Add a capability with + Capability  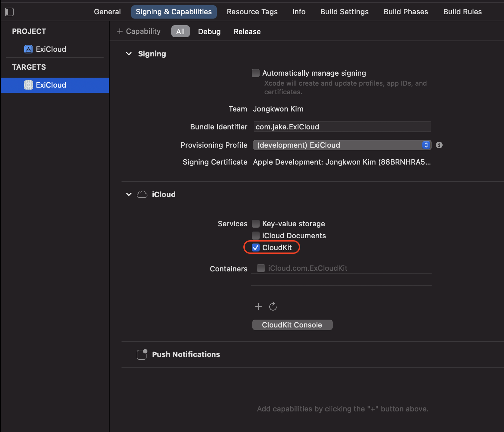tap(139, 31)
